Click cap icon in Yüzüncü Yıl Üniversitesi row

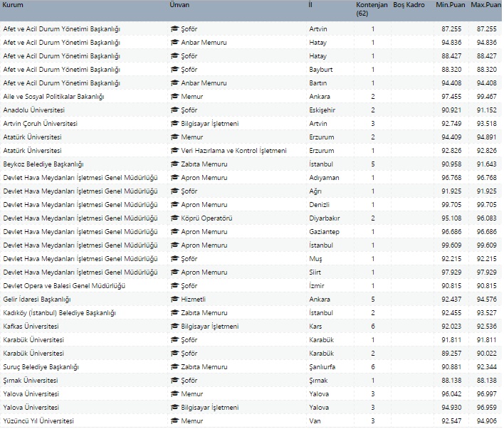click(x=174, y=421)
